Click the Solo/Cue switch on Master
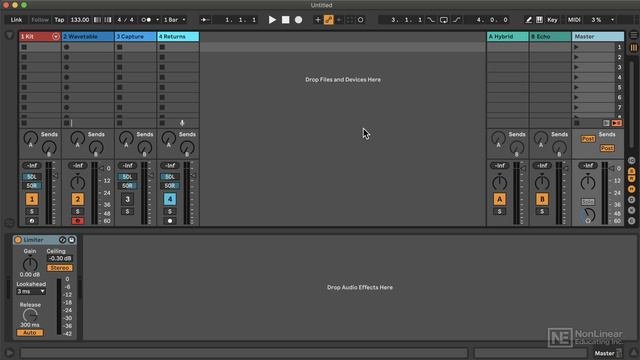The width and height of the screenshot is (640, 360). pos(588,202)
